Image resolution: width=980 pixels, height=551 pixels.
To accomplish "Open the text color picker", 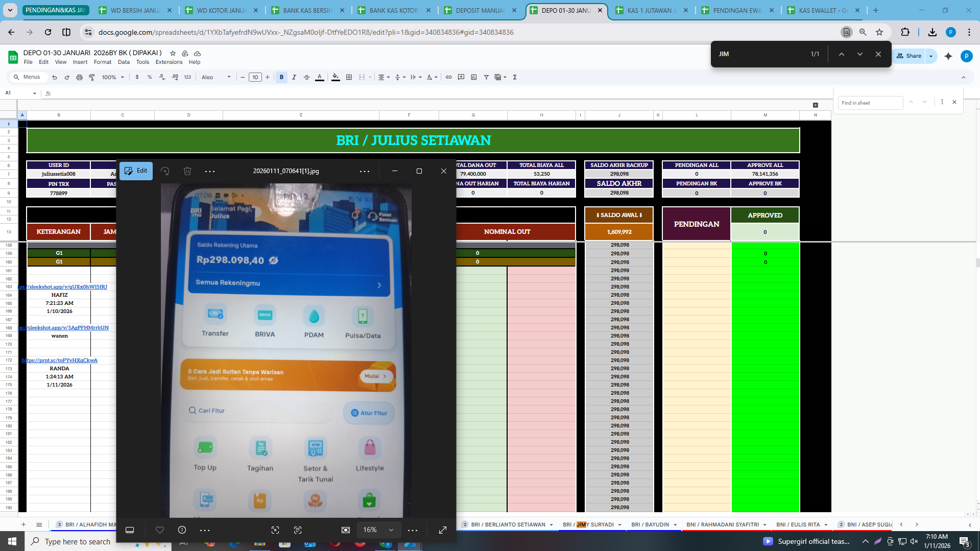I will pos(320,77).
